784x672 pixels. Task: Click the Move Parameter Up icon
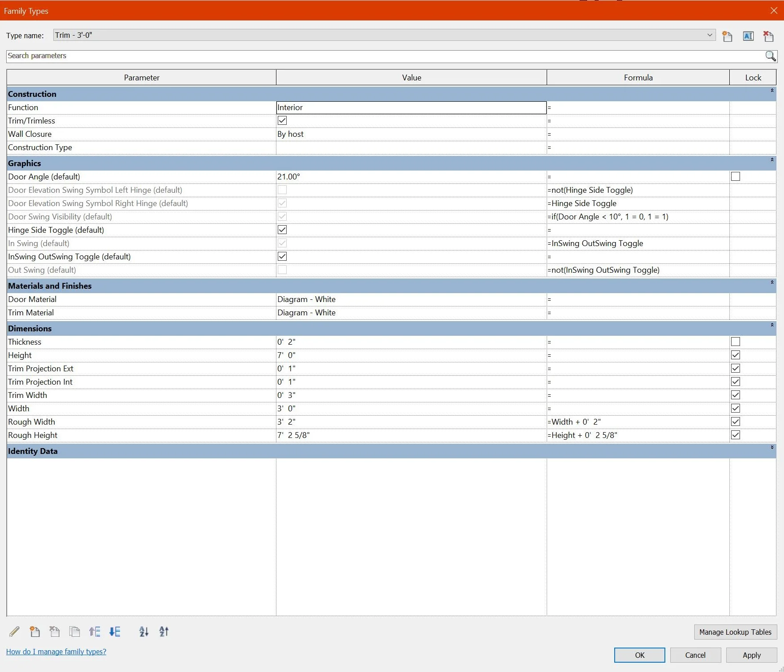(95, 632)
